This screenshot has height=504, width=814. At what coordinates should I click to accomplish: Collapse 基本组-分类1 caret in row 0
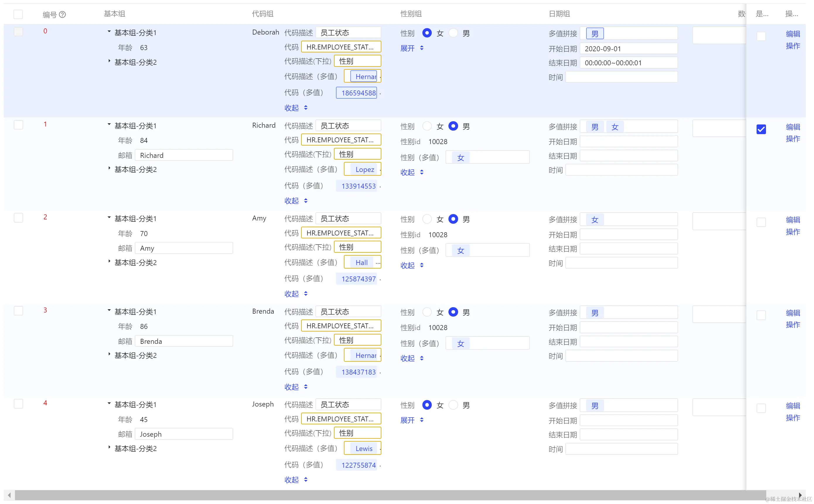pyautogui.click(x=109, y=32)
